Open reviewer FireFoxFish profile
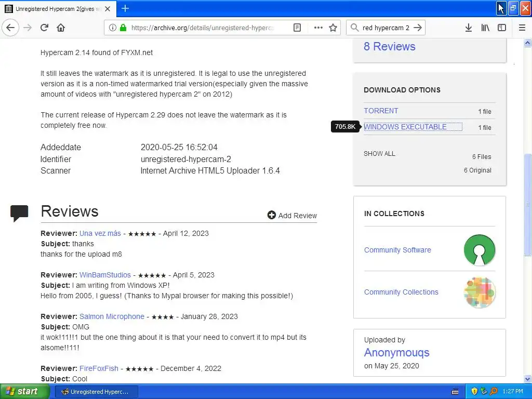The image size is (532, 399). tap(99, 368)
